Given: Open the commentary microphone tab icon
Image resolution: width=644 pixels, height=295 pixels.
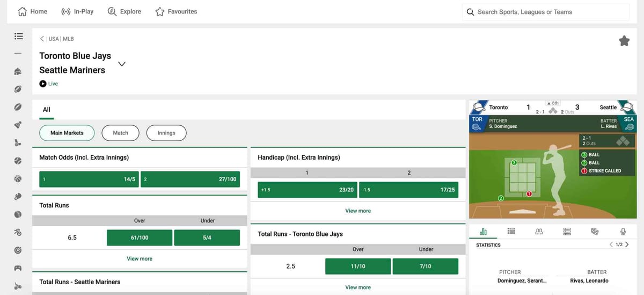Looking at the screenshot, I should point(623,231).
